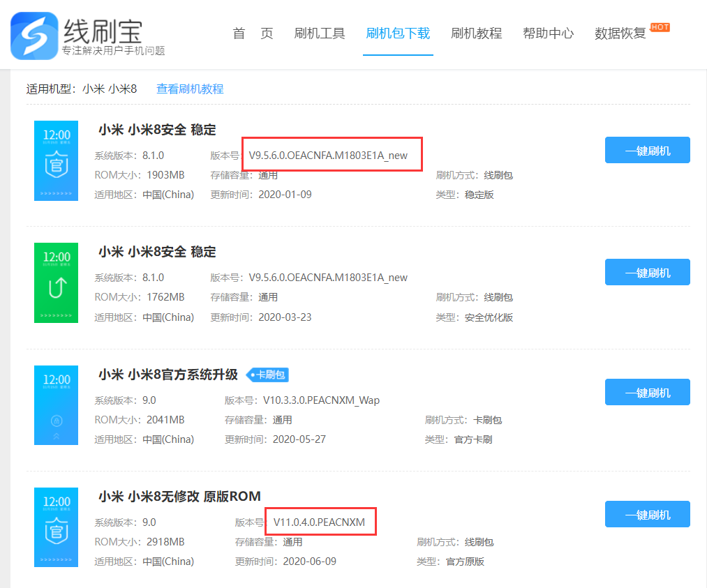This screenshot has width=707, height=588.
Task: Follow the 查看刷机教程 link
Action: coord(190,89)
